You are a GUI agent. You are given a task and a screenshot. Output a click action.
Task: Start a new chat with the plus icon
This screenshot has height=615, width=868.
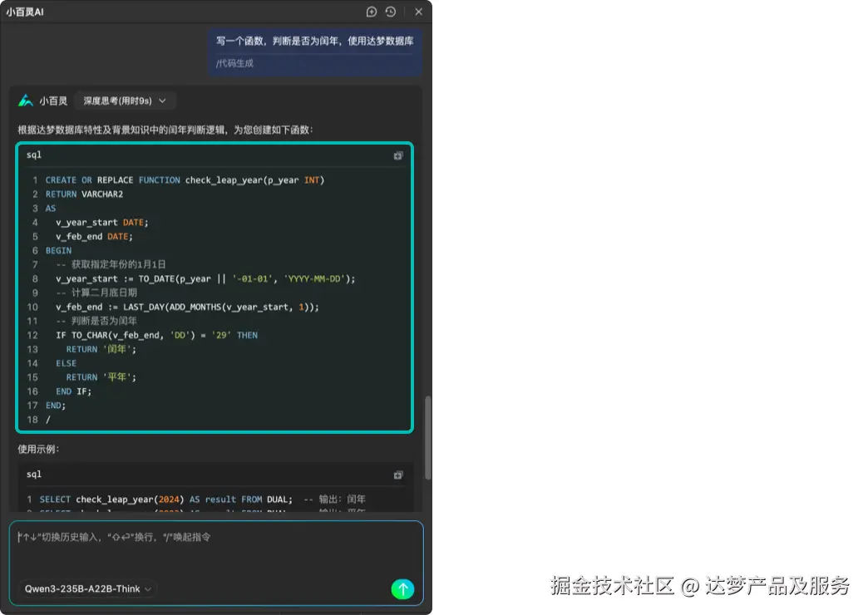[x=372, y=12]
